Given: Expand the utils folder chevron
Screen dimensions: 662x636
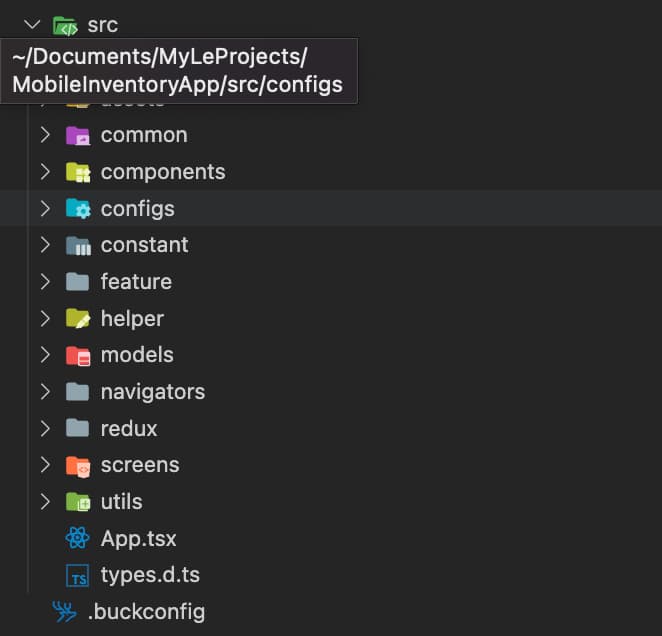Looking at the screenshot, I should point(45,502).
